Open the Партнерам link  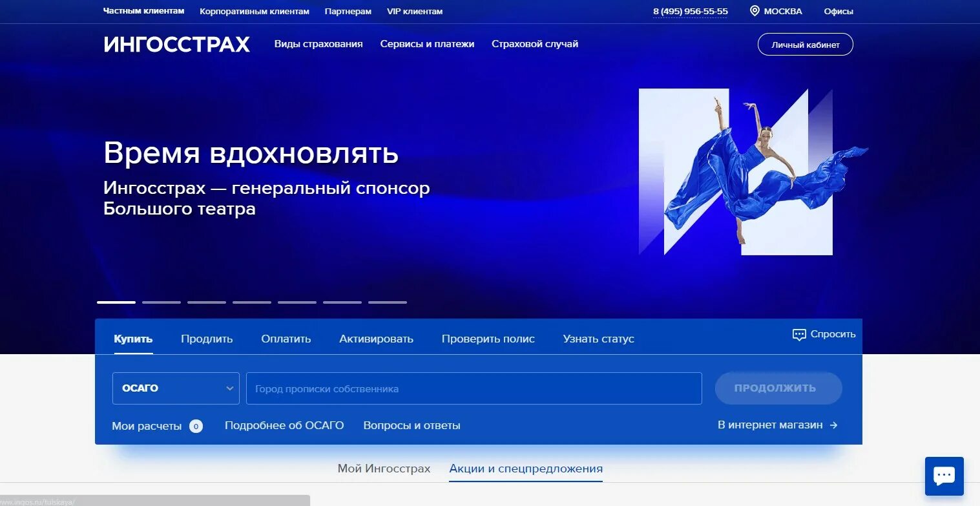pos(348,11)
